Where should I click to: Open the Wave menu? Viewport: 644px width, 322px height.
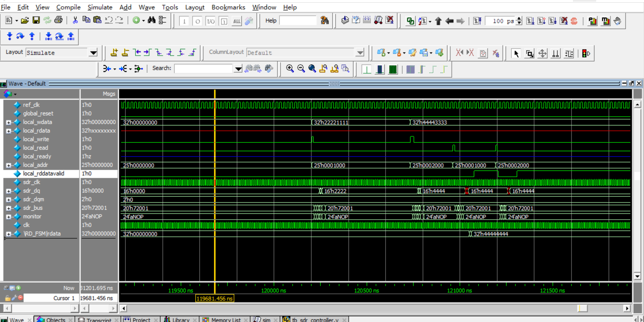(x=147, y=7)
